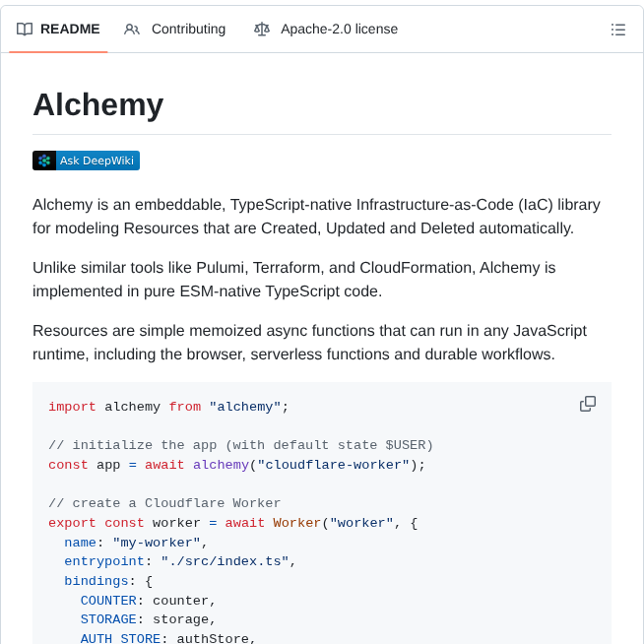Click the "my-worker" name value
Screen dimensions: 644x644
tap(157, 543)
